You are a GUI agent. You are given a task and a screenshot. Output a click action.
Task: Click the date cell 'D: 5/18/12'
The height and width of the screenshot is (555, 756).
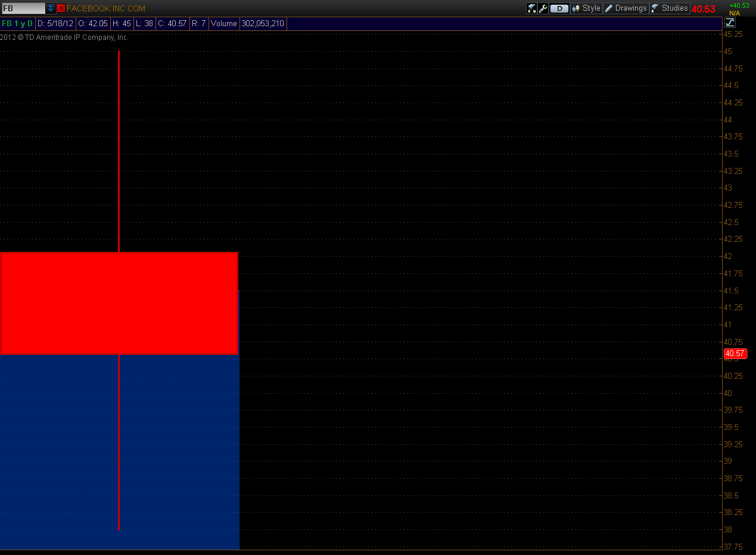[x=55, y=24]
